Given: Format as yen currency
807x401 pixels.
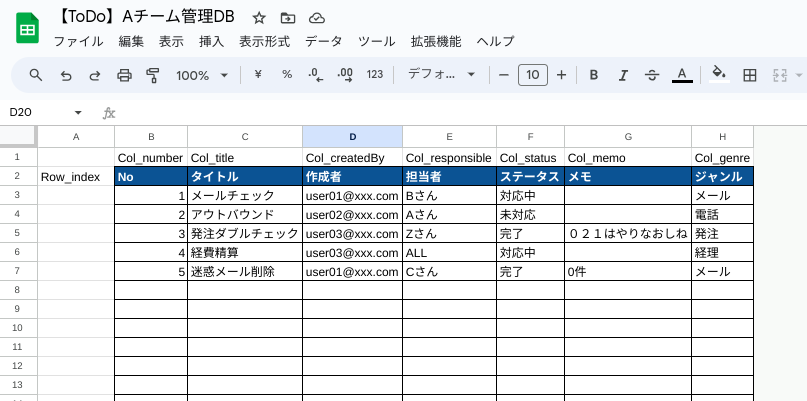Looking at the screenshot, I should pyautogui.click(x=258, y=75).
